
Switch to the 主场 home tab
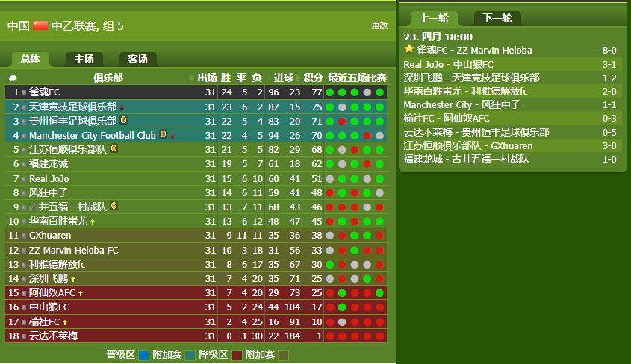84,59
